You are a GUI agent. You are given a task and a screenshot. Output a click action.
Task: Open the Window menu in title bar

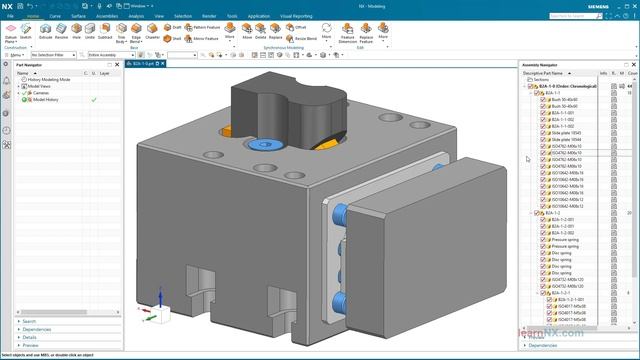tap(138, 6)
